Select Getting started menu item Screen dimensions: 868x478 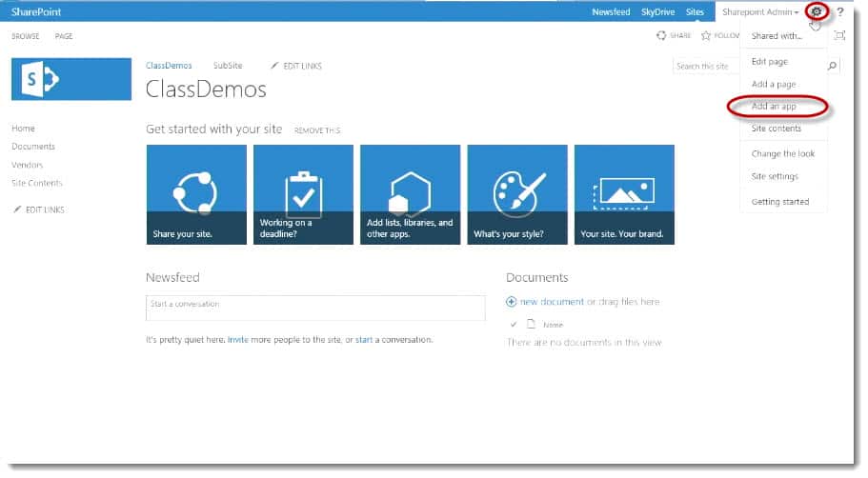pyautogui.click(x=780, y=202)
